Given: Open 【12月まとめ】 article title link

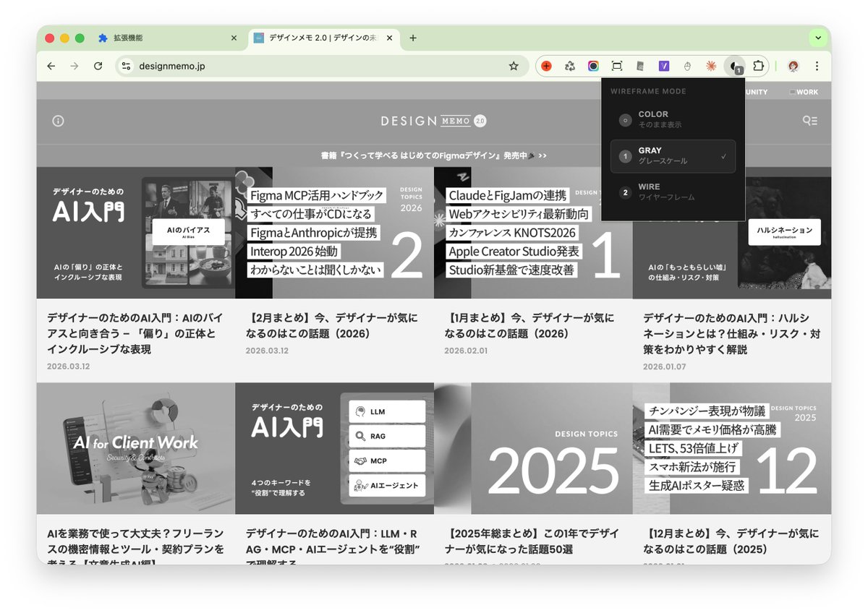Looking at the screenshot, I should pyautogui.click(x=731, y=541).
